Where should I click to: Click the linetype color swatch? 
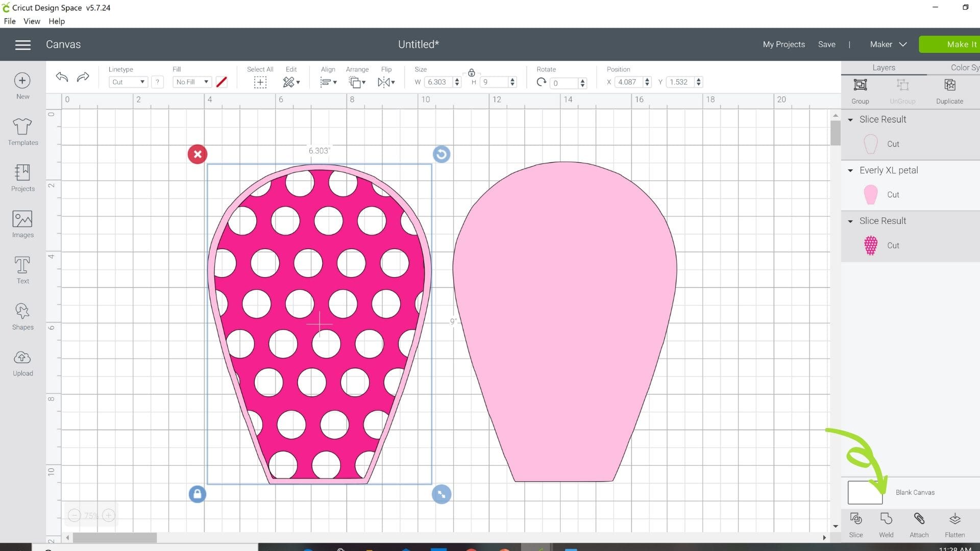[x=221, y=82]
